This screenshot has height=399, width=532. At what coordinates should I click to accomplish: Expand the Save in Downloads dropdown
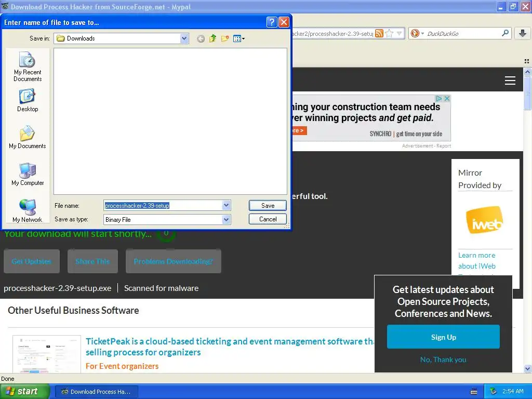[x=184, y=38]
